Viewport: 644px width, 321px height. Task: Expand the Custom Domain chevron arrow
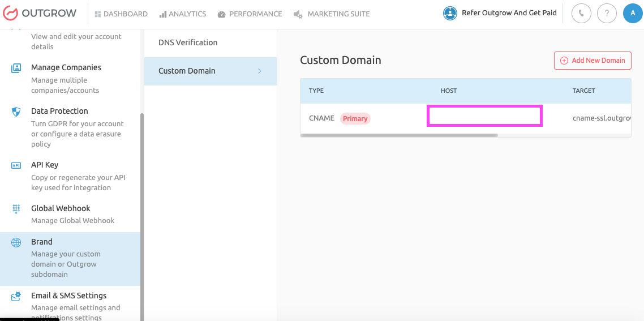coord(260,71)
